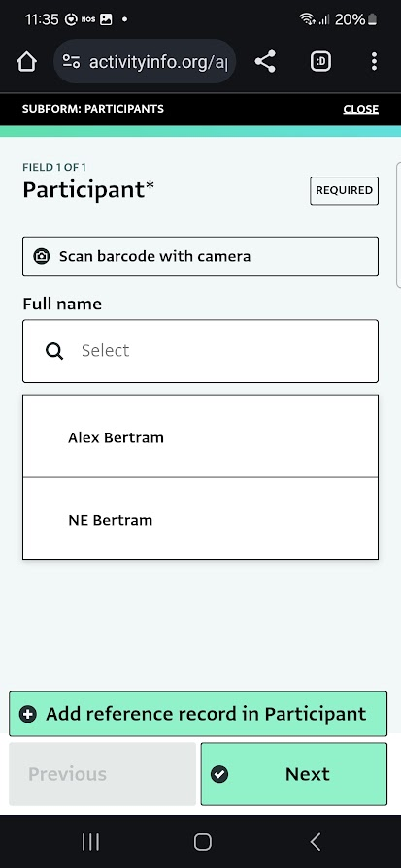Screen dimensions: 401x868
Task: Tap Android home navigation button
Action: [203, 842]
